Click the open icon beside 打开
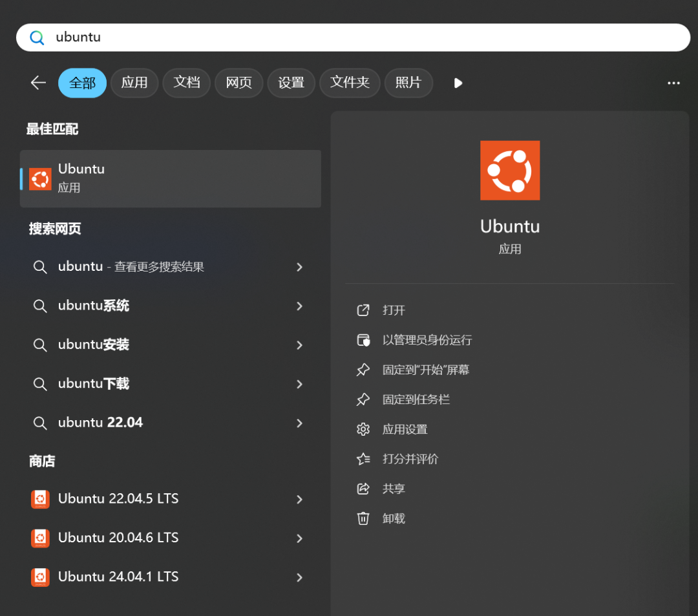The height and width of the screenshot is (616, 698). point(363,310)
